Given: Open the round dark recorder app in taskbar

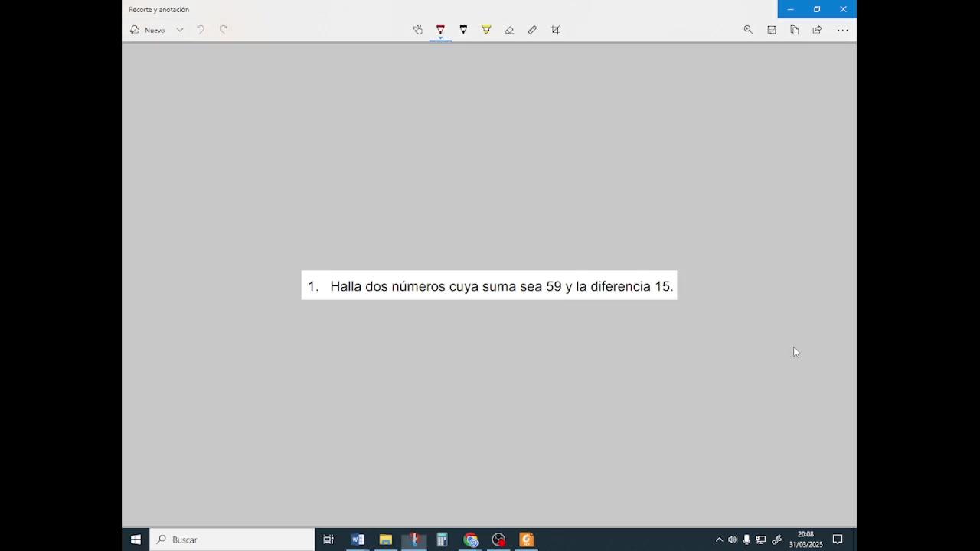Looking at the screenshot, I should point(498,540).
